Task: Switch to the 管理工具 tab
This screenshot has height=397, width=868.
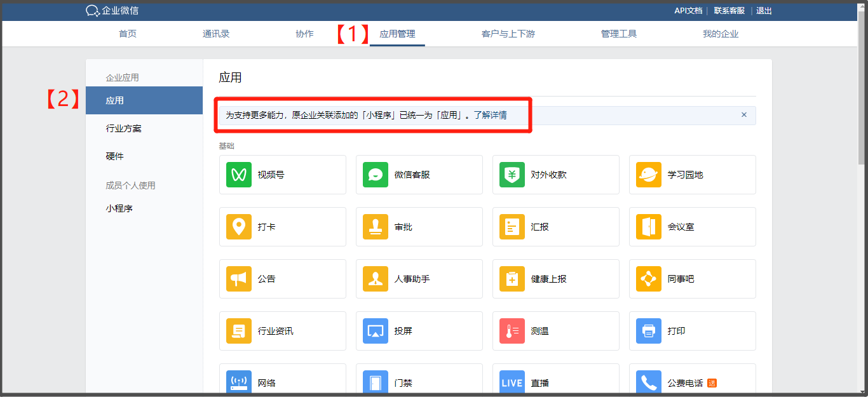Action: point(619,34)
